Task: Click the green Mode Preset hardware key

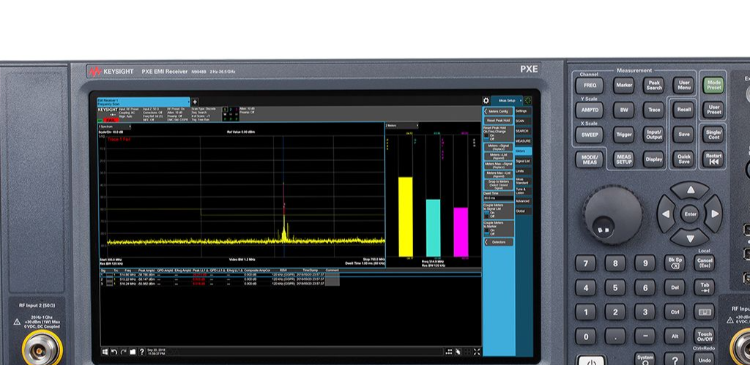Action: (713, 86)
